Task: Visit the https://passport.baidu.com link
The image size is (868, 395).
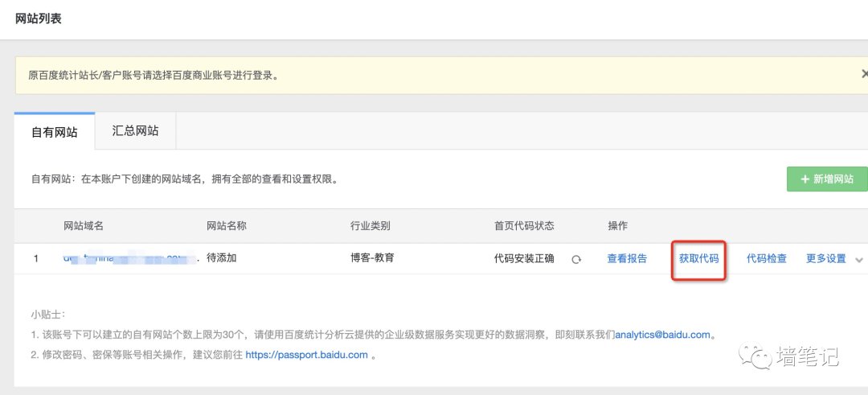Action: (306, 355)
